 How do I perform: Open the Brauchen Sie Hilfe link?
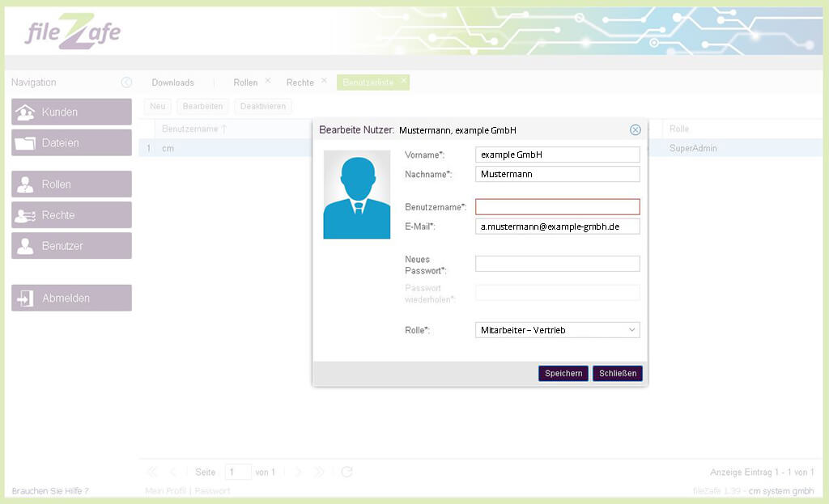50,491
